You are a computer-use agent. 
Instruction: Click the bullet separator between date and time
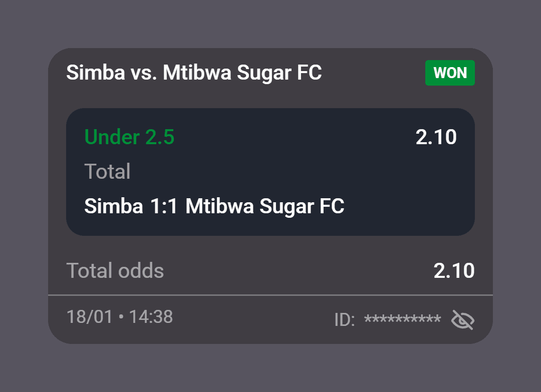(x=120, y=316)
